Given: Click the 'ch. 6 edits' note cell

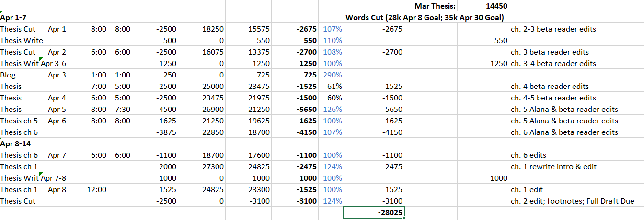Looking at the screenshot, I should pyautogui.click(x=529, y=155).
